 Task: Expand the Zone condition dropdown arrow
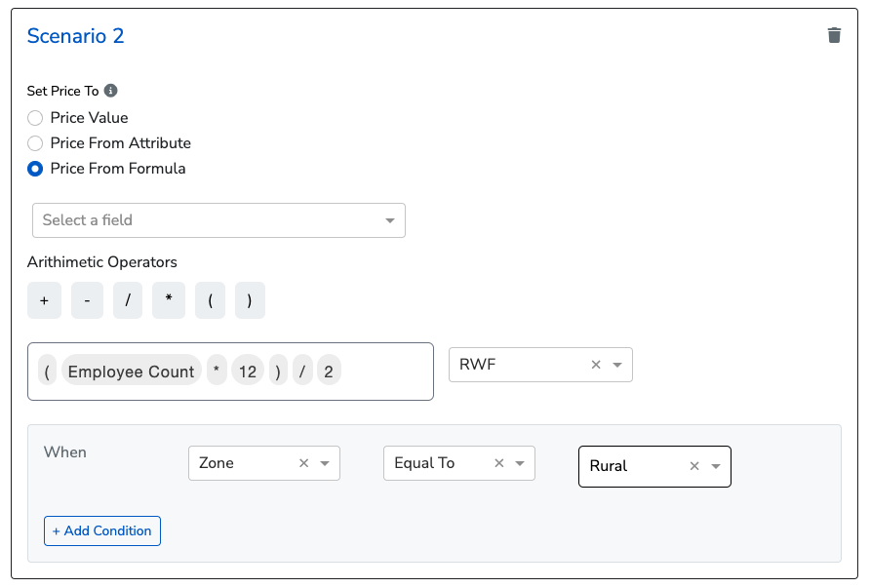point(325,463)
